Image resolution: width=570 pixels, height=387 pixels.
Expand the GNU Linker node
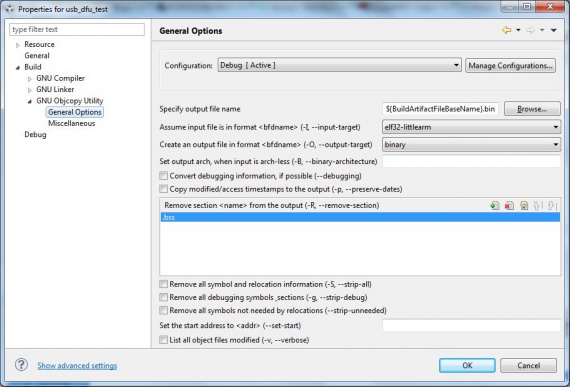30,90
